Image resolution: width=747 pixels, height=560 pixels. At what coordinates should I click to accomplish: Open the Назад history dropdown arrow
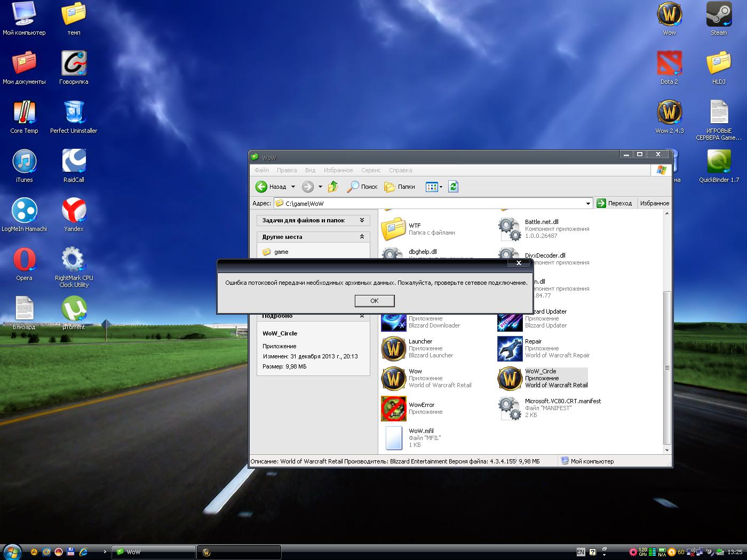point(293,187)
